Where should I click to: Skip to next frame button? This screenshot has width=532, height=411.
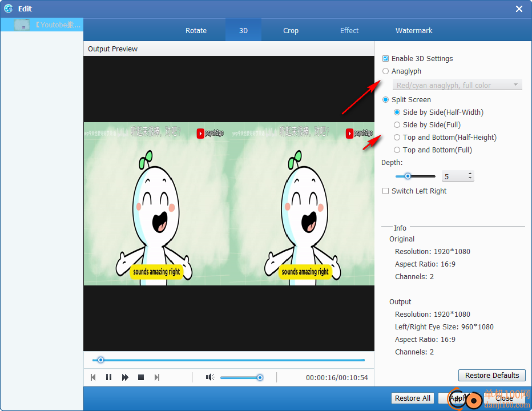tap(157, 377)
